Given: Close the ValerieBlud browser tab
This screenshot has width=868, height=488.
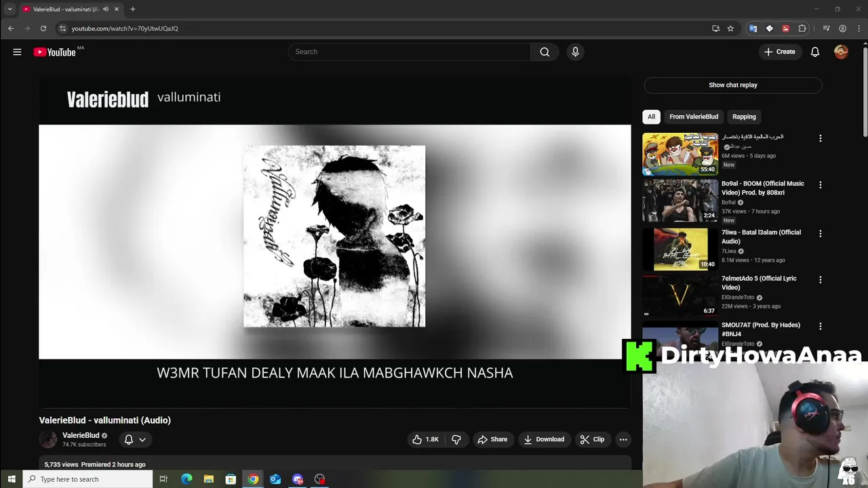Looking at the screenshot, I should pos(117,9).
